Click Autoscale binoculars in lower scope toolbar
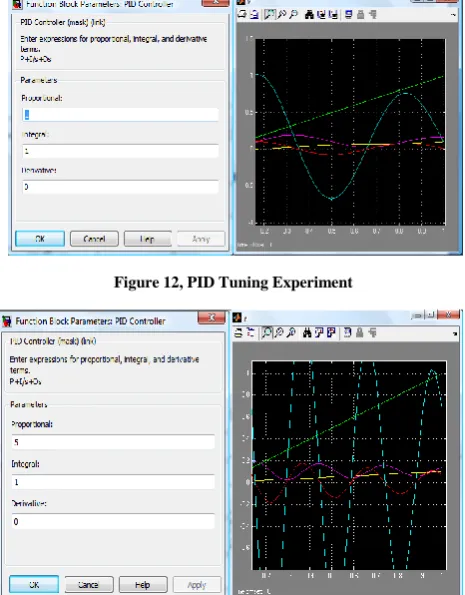Screen dimensions: 465x595 (x=307, y=333)
